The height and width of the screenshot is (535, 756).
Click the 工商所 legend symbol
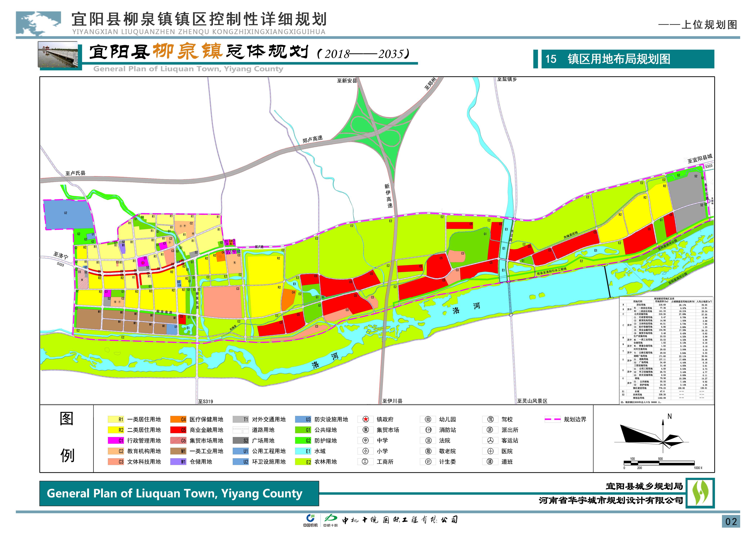365,462
